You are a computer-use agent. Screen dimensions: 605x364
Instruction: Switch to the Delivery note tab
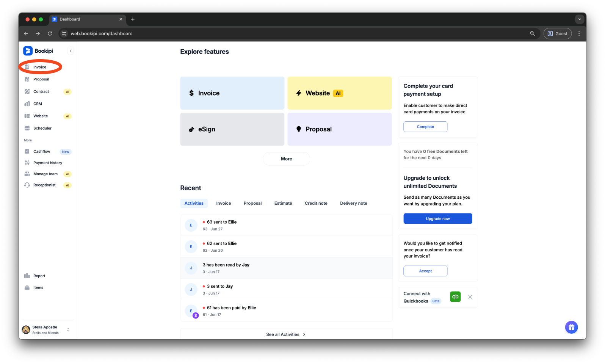(353, 203)
